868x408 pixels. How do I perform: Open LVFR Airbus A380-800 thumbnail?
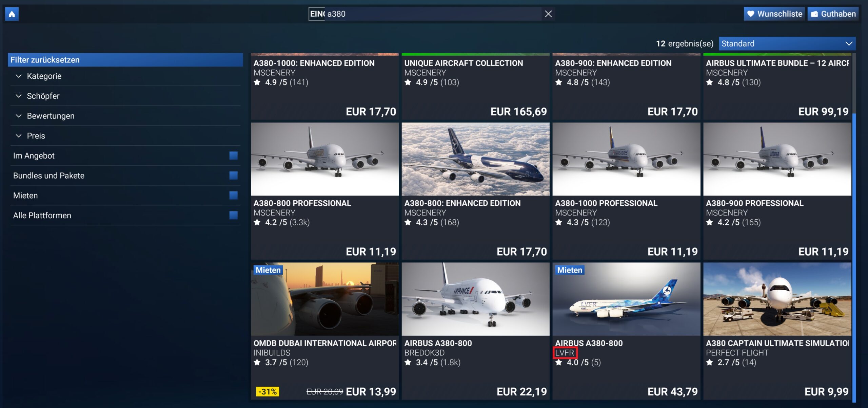pyautogui.click(x=626, y=299)
